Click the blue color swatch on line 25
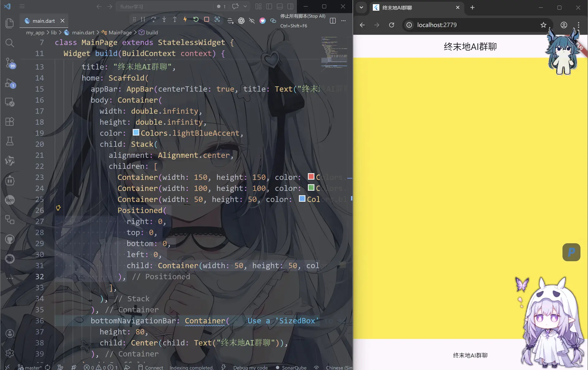588x370 pixels. (x=302, y=199)
